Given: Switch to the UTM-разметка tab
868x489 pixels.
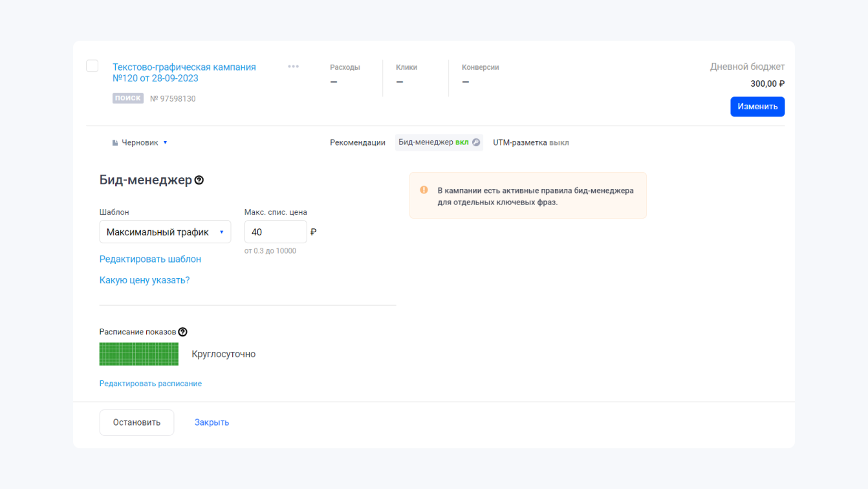Looking at the screenshot, I should coord(530,142).
